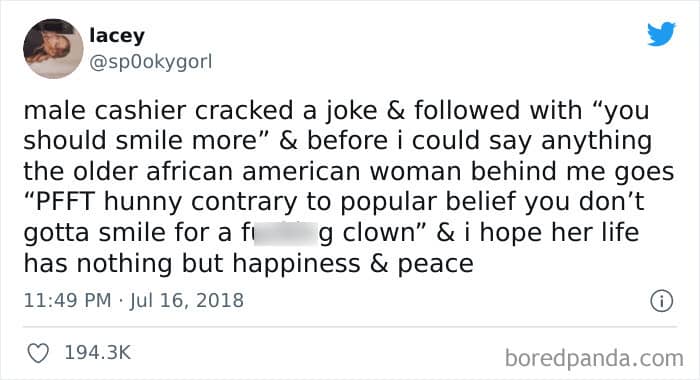Click "before i could say anything" phrase
This screenshot has height=380, width=700.
(479, 141)
